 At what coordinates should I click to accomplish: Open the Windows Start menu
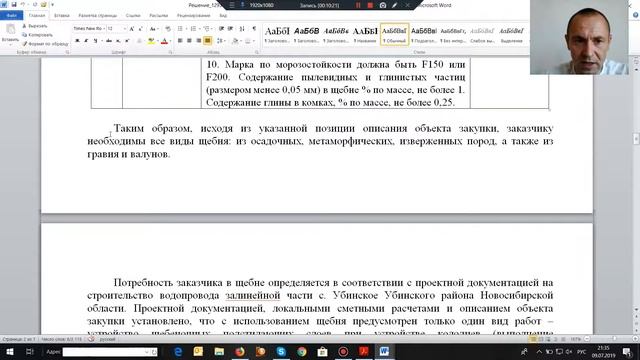(x=10, y=351)
